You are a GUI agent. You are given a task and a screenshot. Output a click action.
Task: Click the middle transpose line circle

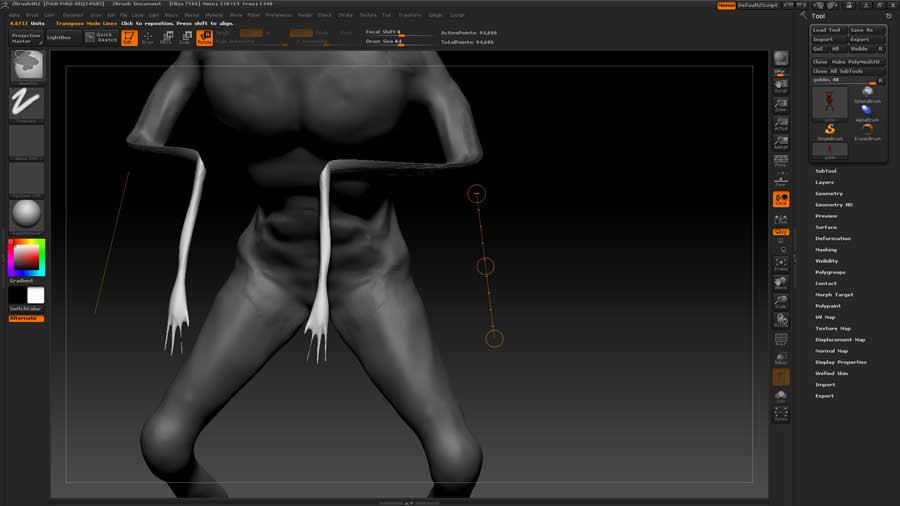point(486,266)
